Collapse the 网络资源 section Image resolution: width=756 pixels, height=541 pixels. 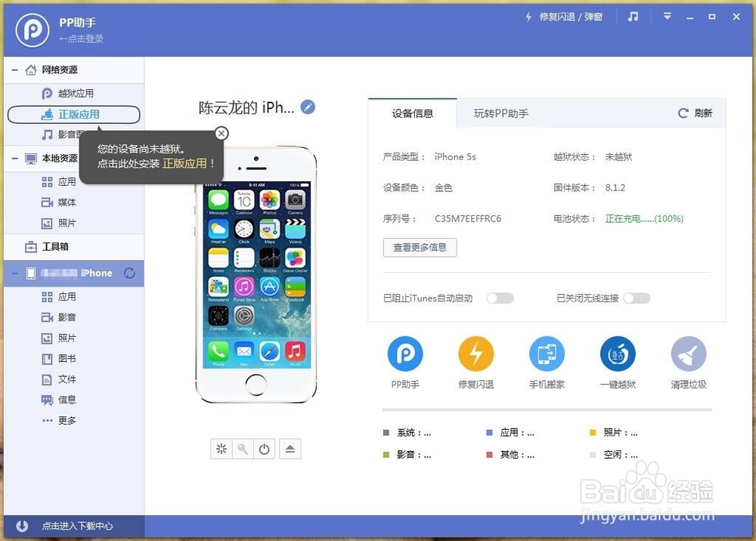(15, 70)
